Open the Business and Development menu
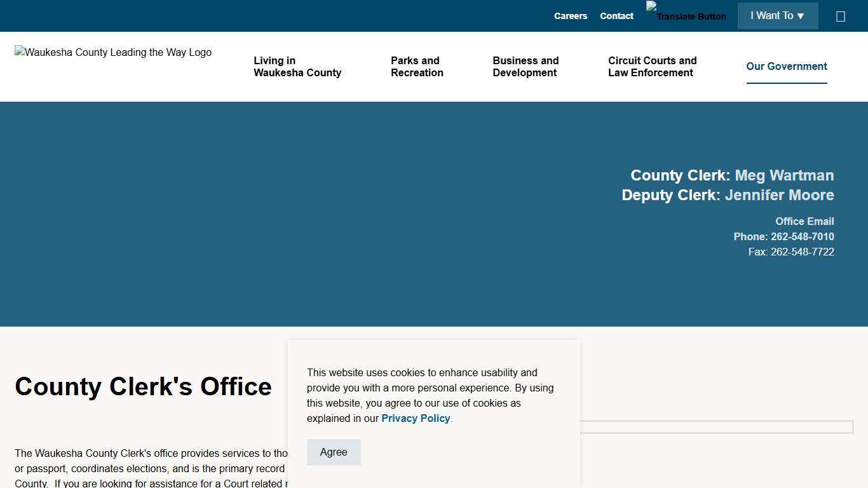Image resolution: width=868 pixels, height=488 pixels. pos(526,67)
